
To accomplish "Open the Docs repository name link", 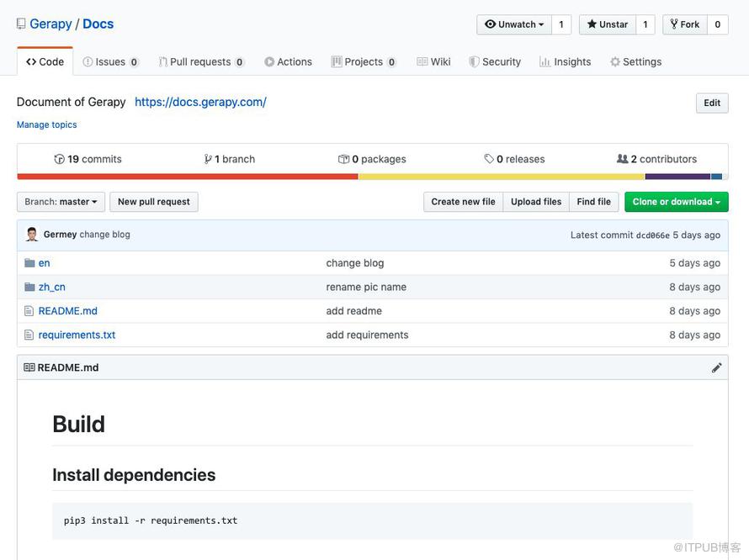I will coord(98,24).
